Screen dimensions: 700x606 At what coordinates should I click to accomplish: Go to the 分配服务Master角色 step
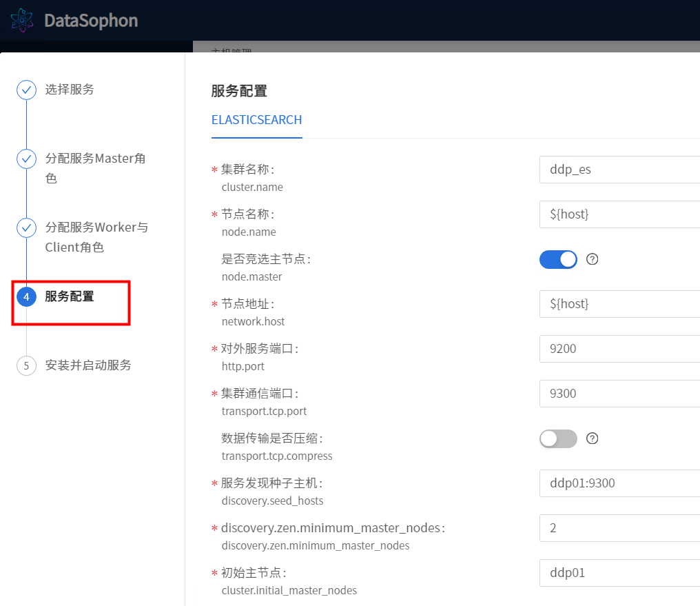(x=96, y=168)
